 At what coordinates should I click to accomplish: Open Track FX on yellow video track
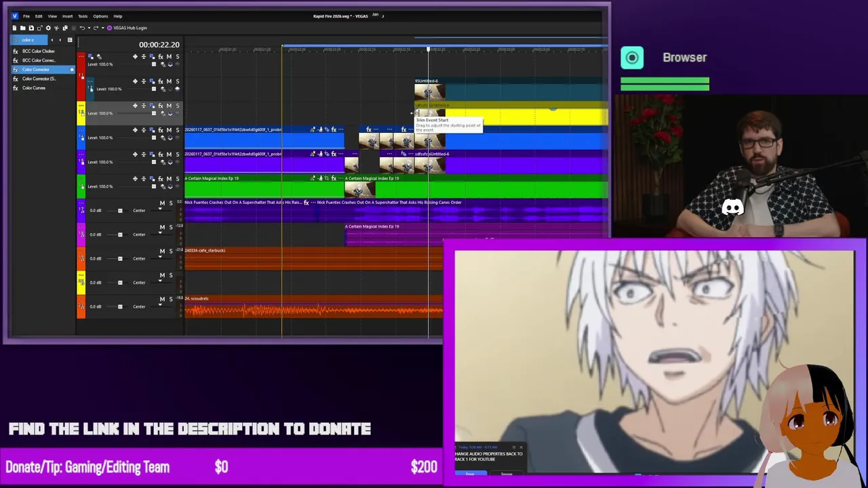point(161,106)
